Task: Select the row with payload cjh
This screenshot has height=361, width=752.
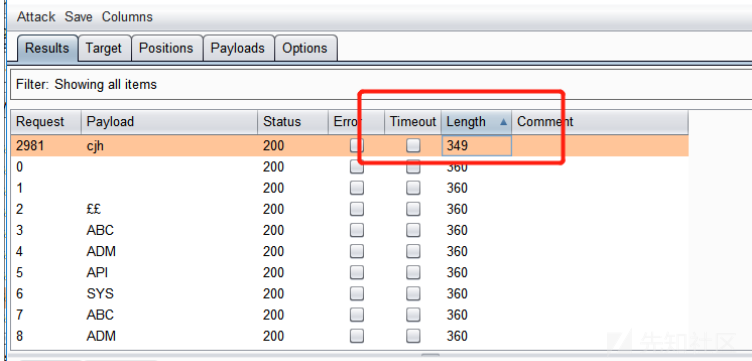Action: pyautogui.click(x=350, y=145)
